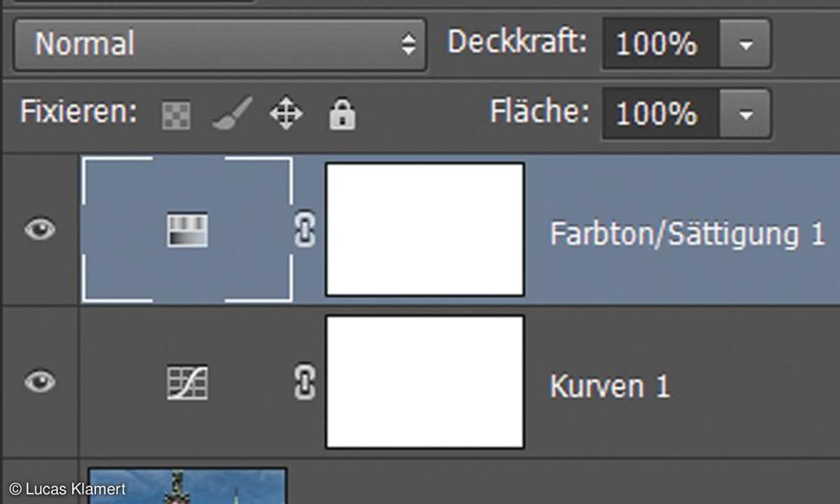Click the chain link on Kurven 1 layer
Image resolution: width=840 pixels, height=504 pixels.
pos(304,384)
